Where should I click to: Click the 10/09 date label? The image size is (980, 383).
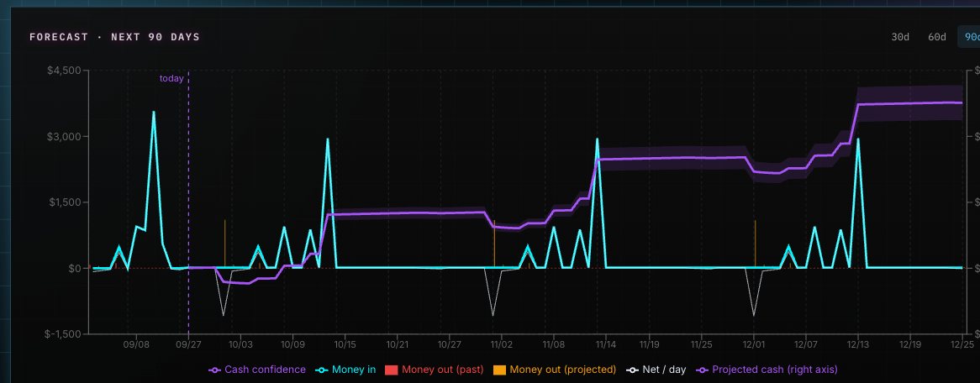click(292, 344)
